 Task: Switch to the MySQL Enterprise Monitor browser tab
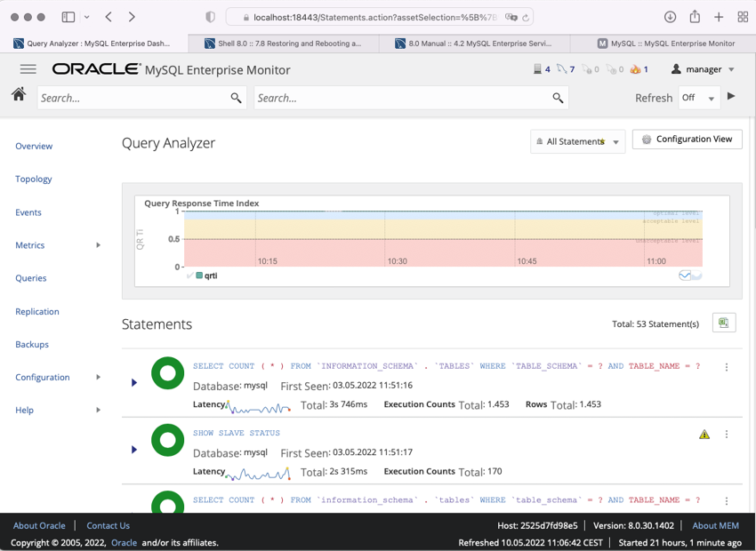click(x=665, y=44)
